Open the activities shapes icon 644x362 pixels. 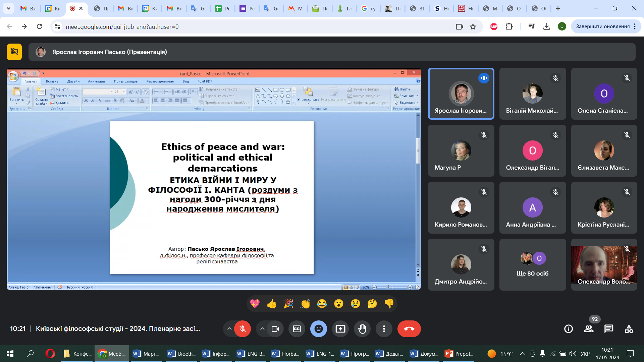[x=629, y=329]
